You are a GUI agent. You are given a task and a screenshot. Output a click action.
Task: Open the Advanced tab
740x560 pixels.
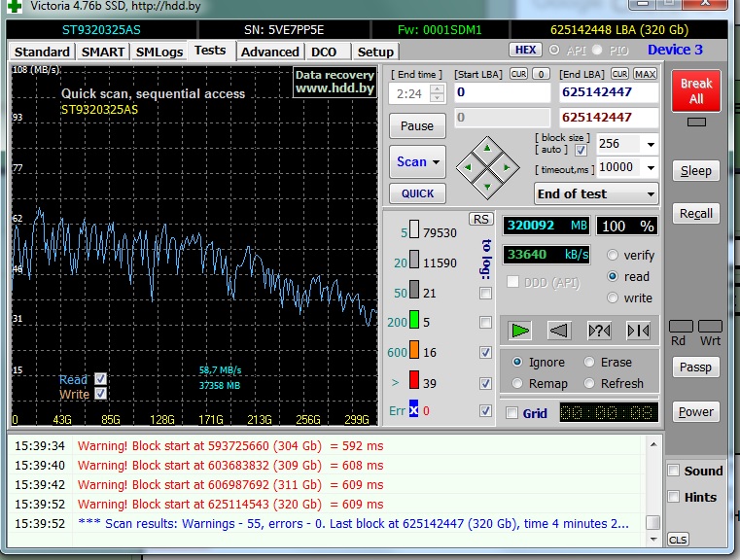point(270,52)
